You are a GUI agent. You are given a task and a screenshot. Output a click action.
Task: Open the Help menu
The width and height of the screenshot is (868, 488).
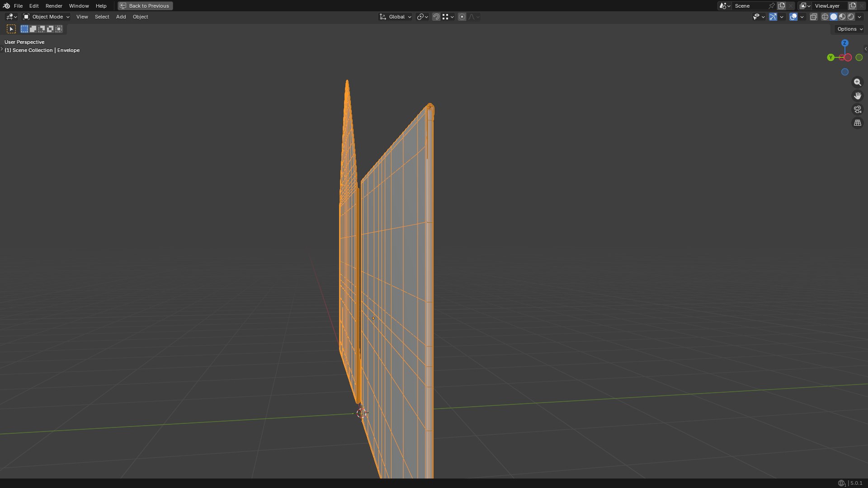pos(101,6)
